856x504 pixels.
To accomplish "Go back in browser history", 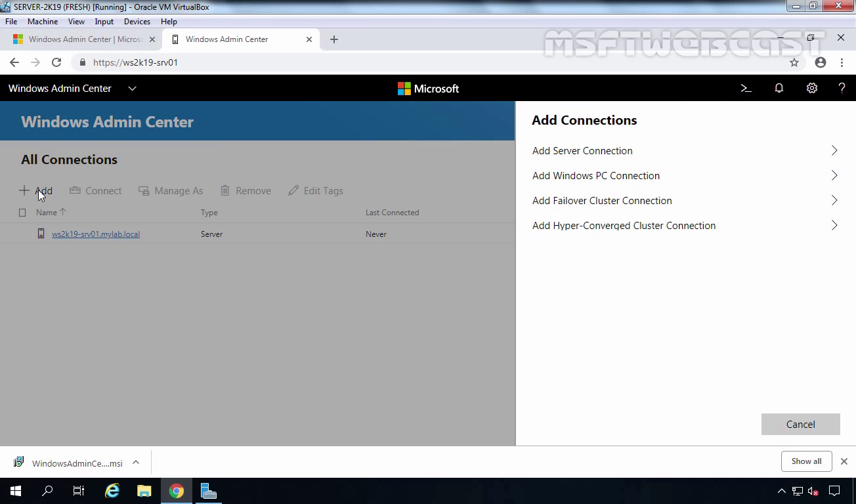I will (x=14, y=62).
